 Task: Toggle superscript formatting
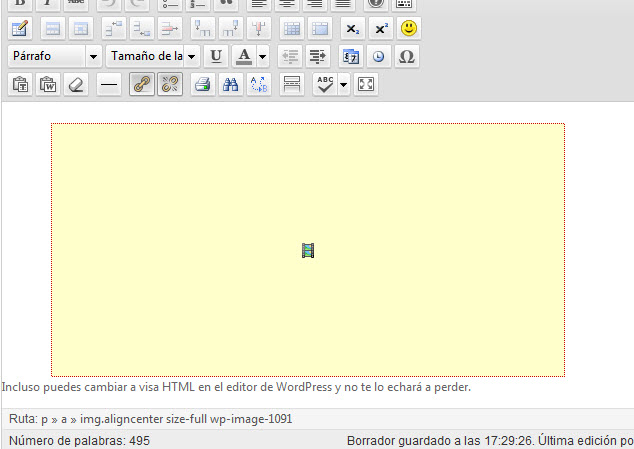[x=381, y=28]
